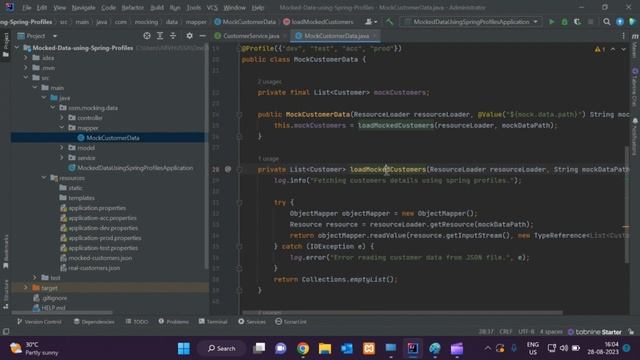
Task: Click Tabnine Starter status widget
Action: point(595,332)
